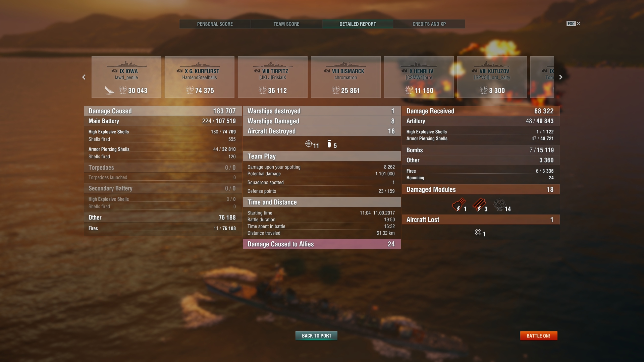The height and width of the screenshot is (362, 644).
Task: Select the X Henri IV ship card
Action: [419, 77]
